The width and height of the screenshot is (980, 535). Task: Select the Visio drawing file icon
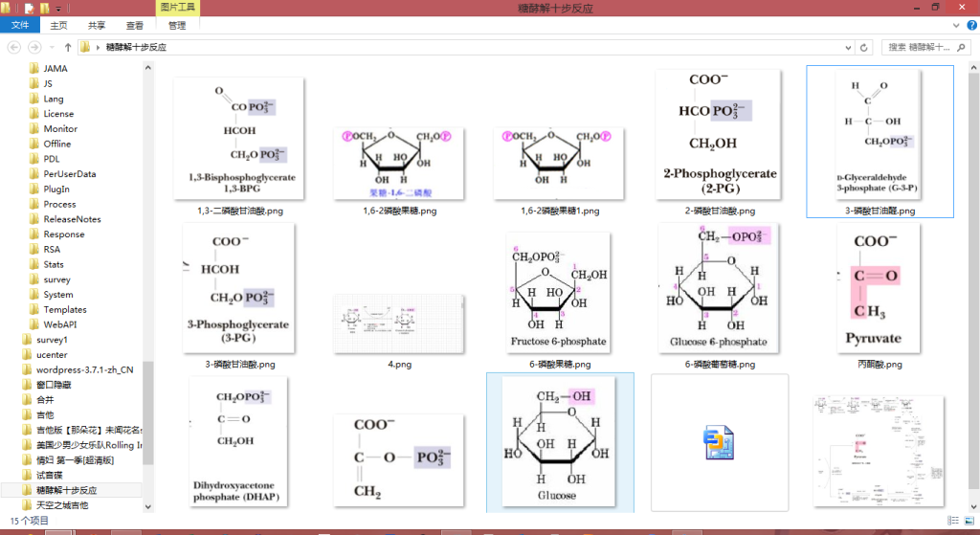(719, 440)
